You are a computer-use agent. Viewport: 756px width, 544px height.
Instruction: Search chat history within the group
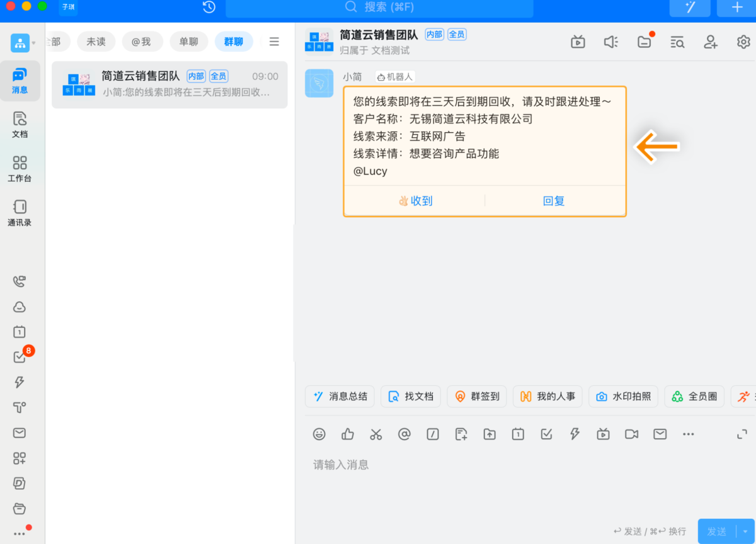click(x=677, y=42)
